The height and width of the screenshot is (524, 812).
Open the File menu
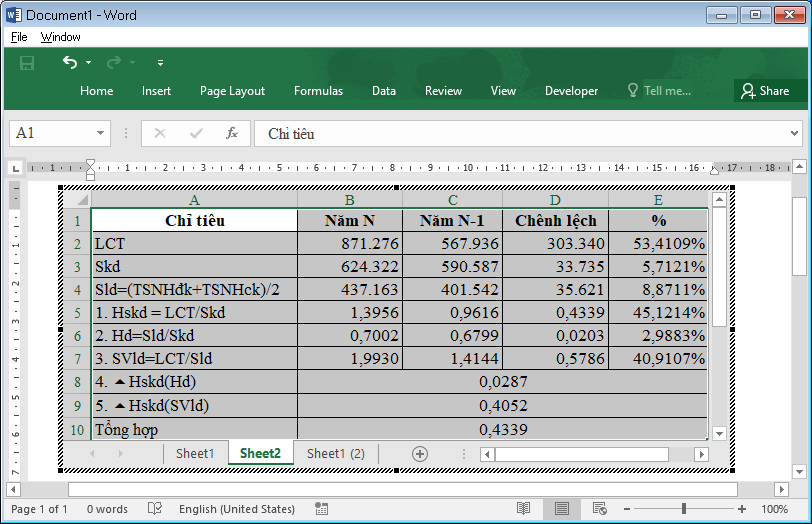click(19, 37)
